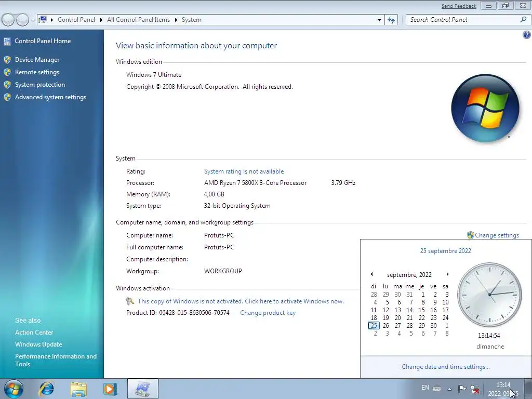The image size is (532, 399).
Task: Show hidden tray icons arrow
Action: [449, 389]
